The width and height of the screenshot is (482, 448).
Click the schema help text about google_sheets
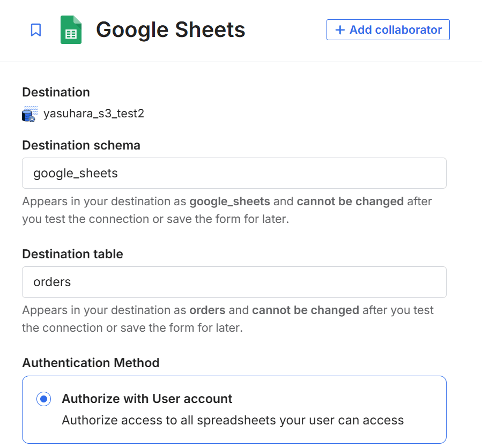tap(227, 210)
